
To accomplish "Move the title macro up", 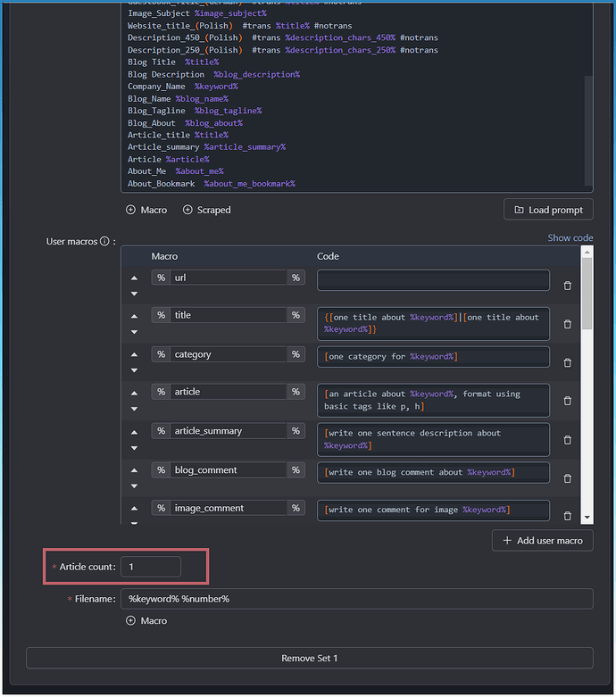I will point(134,316).
